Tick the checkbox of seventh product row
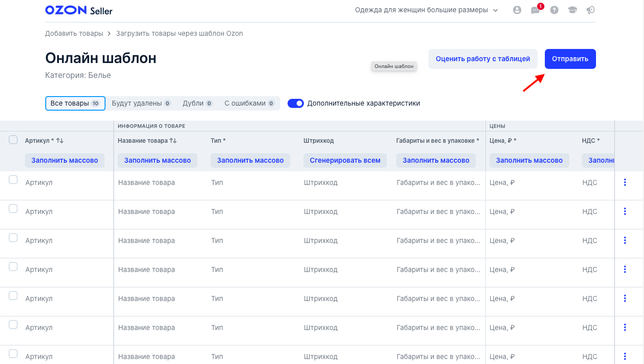This screenshot has height=364, width=644. tap(13, 354)
